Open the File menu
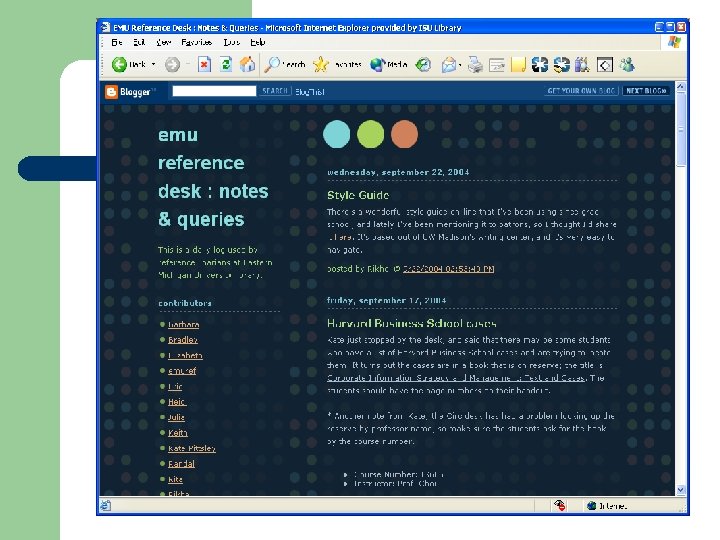 pos(117,42)
